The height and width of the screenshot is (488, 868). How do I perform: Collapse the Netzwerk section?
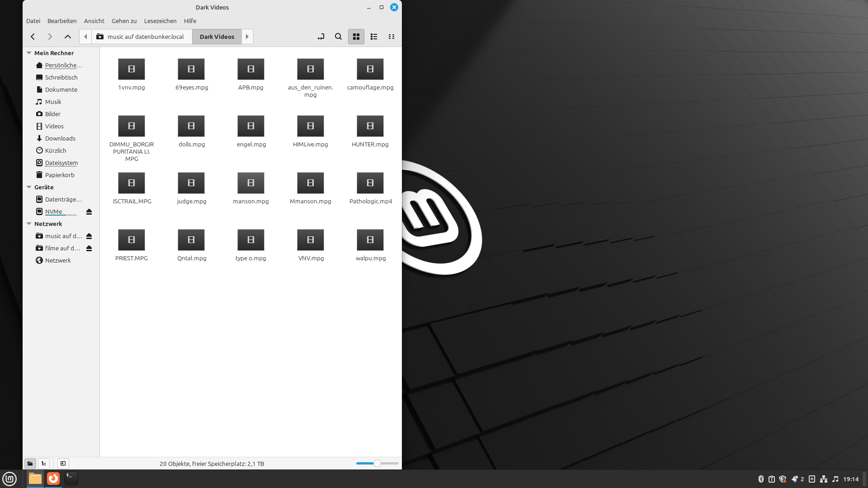tap(29, 224)
